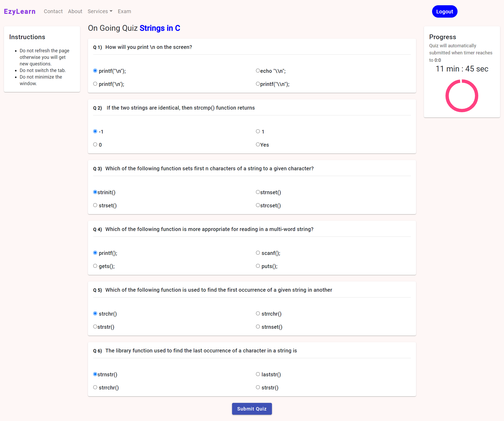The width and height of the screenshot is (504, 421).
Task: Open the Services dropdown menu
Action: coord(100,11)
